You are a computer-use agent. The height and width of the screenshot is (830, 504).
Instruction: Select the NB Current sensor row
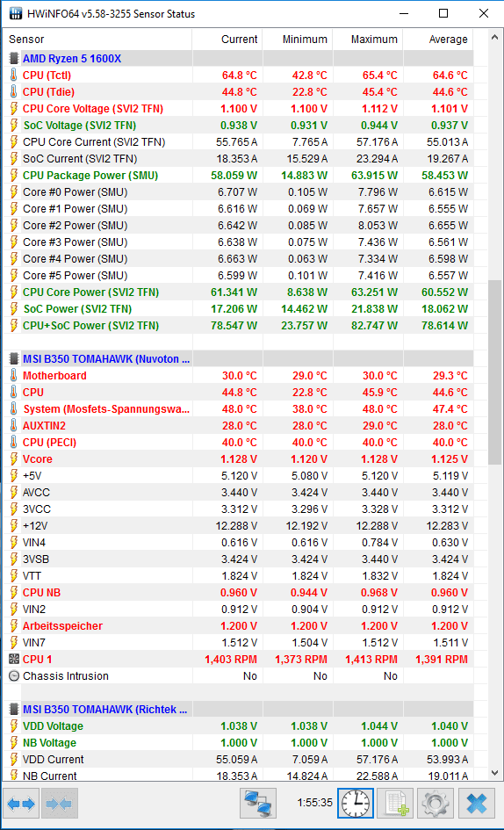coord(238,776)
